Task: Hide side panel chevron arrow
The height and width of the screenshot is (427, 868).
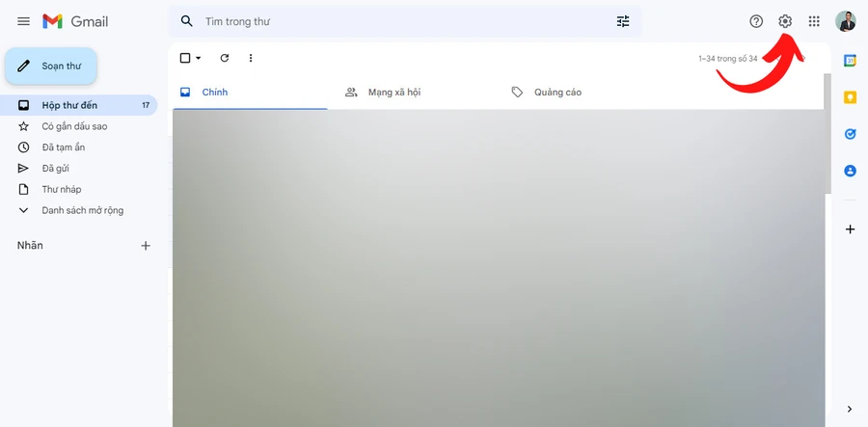Action: (x=850, y=410)
